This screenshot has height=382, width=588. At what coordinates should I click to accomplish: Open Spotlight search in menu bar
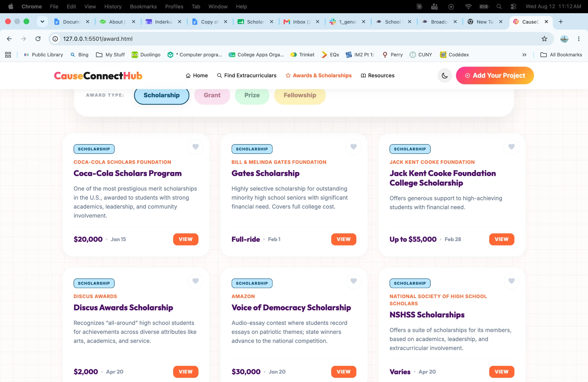click(499, 6)
